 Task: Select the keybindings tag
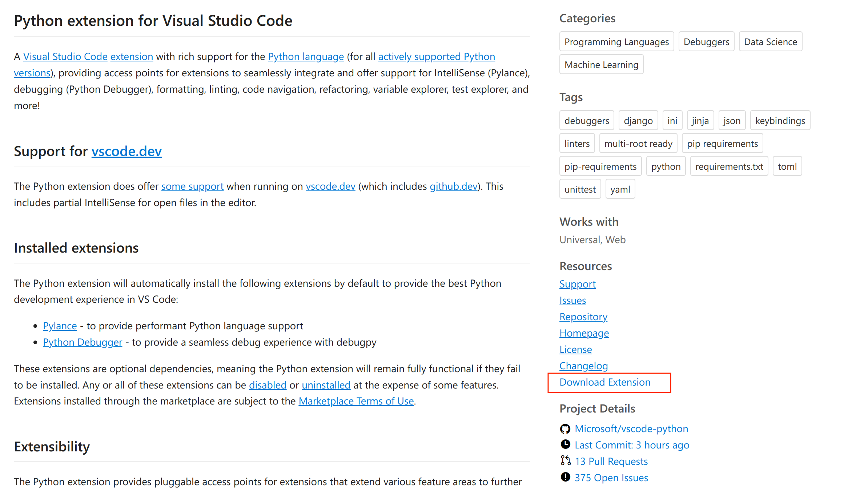pos(780,121)
